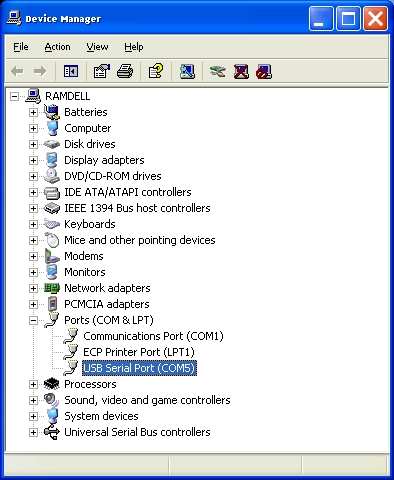Click the RAMDELL computer icon
Screen dimensions: 394x480
pyautogui.click(x=33, y=96)
